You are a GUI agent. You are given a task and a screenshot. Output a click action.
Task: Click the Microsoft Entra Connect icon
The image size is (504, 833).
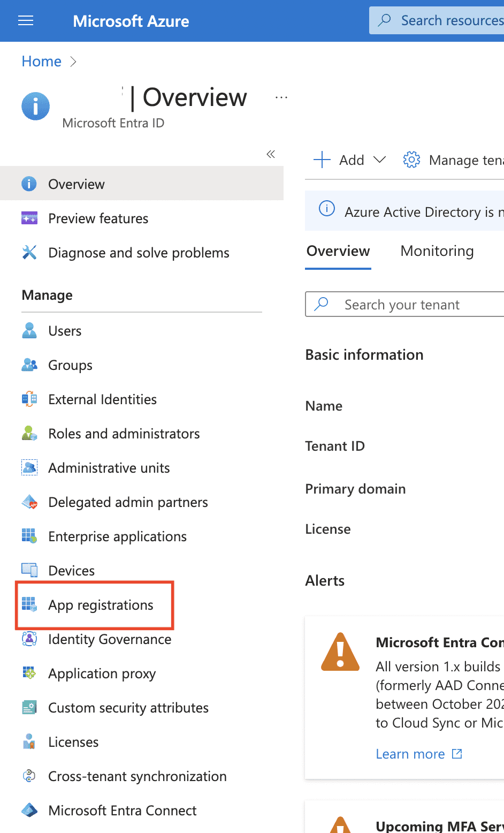pos(29,811)
